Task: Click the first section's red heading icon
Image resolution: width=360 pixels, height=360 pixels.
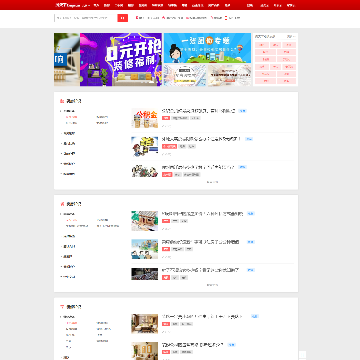Action: (62, 101)
